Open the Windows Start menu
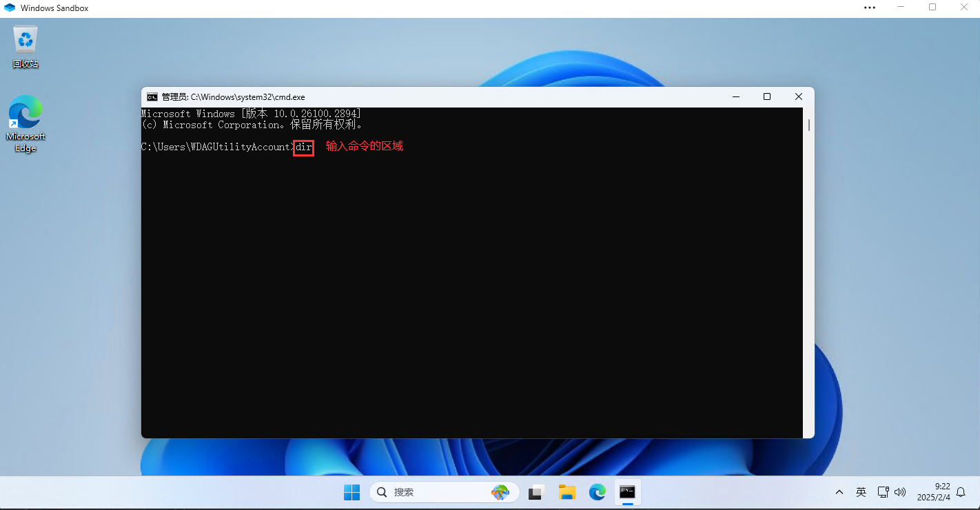This screenshot has width=980, height=510. coord(351,492)
